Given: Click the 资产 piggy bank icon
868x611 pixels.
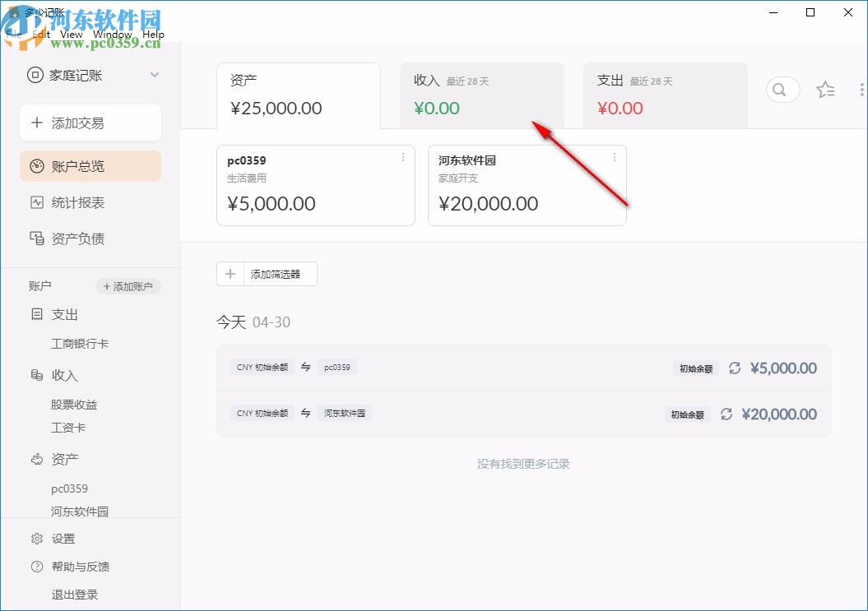Looking at the screenshot, I should tap(36, 459).
